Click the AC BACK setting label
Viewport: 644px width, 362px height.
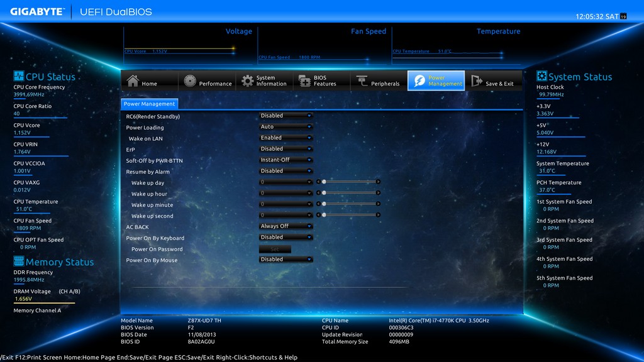[x=137, y=227]
